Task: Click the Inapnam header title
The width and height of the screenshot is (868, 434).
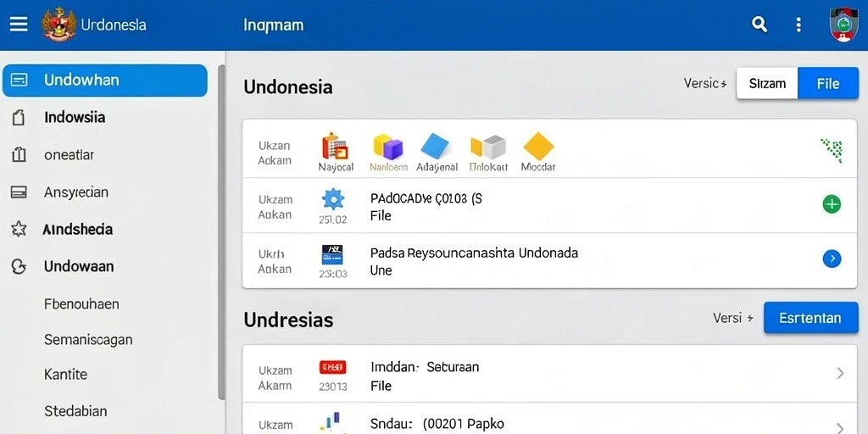Action: pyautogui.click(x=273, y=25)
